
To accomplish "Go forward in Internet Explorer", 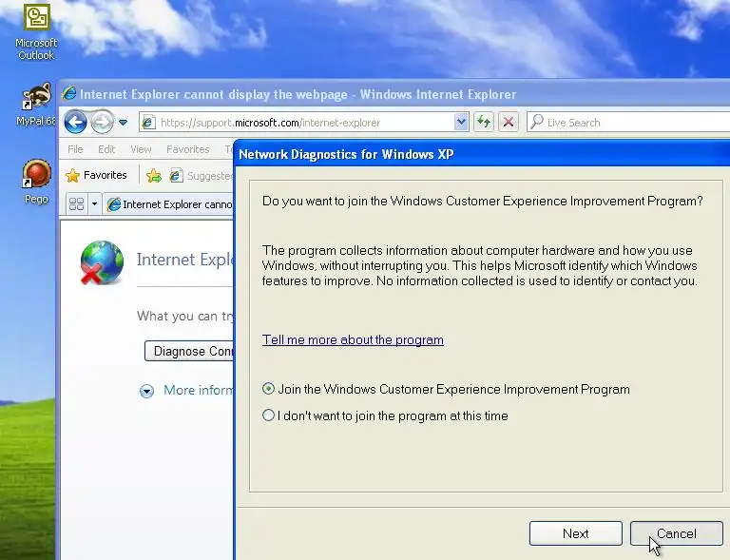I will pyautogui.click(x=102, y=123).
